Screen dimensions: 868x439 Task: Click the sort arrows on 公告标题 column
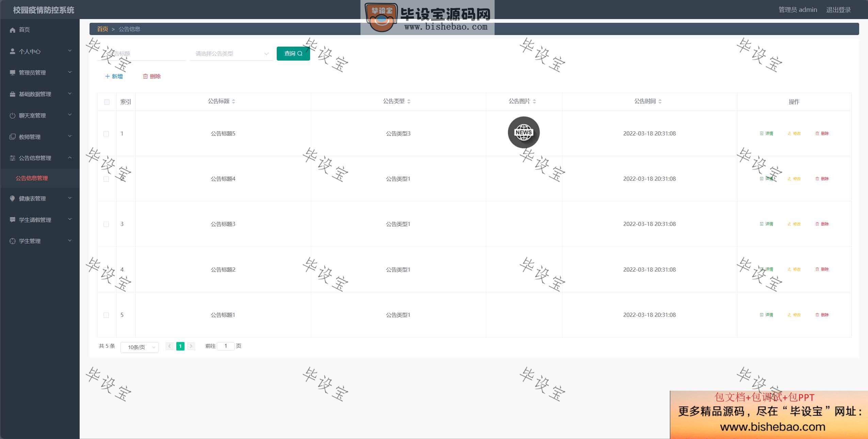point(234,101)
